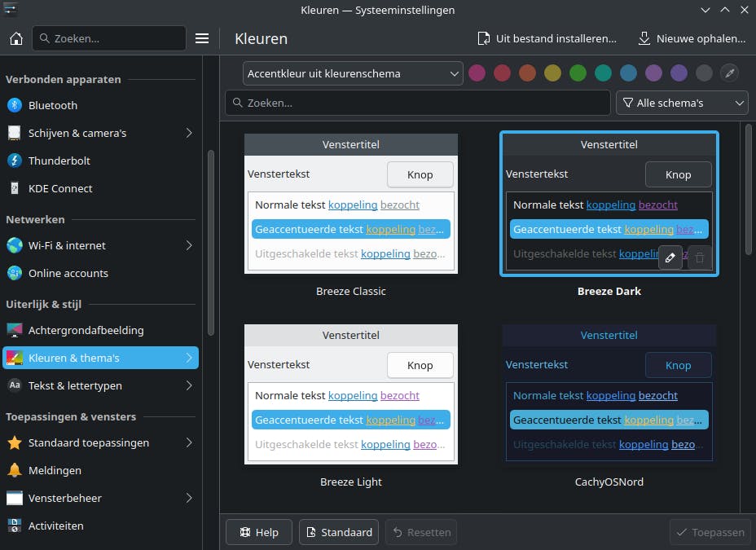Click the Standaard defaults button
Screen dimensions: 756x550
pyautogui.click(x=339, y=532)
